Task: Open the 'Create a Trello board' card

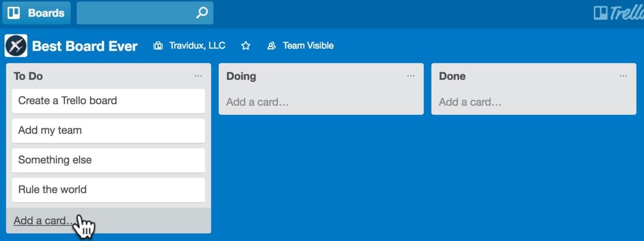Action: click(109, 101)
